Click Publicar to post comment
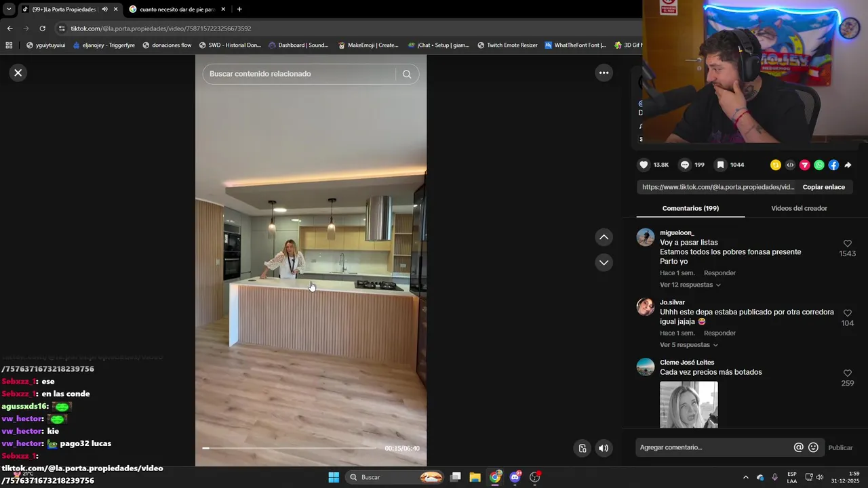The height and width of the screenshot is (488, 868). [x=840, y=448]
